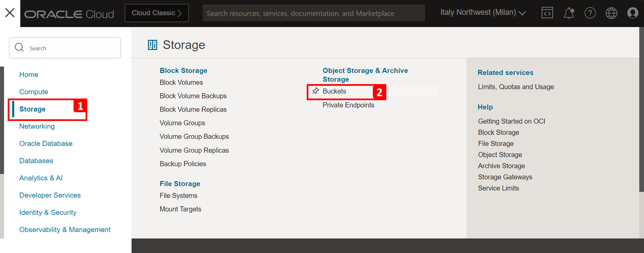Open Volume Groups

pyautogui.click(x=182, y=123)
